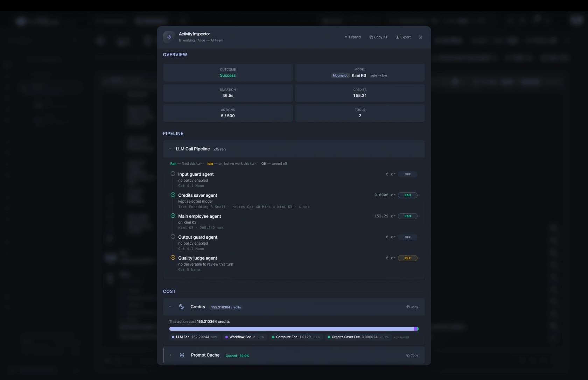This screenshot has height=380, width=588.
Task: Click the credits cost breakdown bar
Action: point(294,329)
